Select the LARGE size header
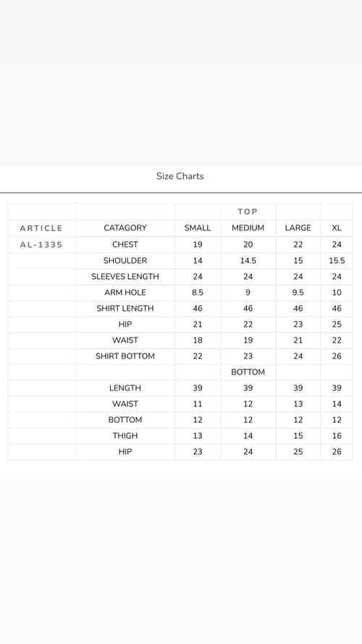 coord(298,228)
